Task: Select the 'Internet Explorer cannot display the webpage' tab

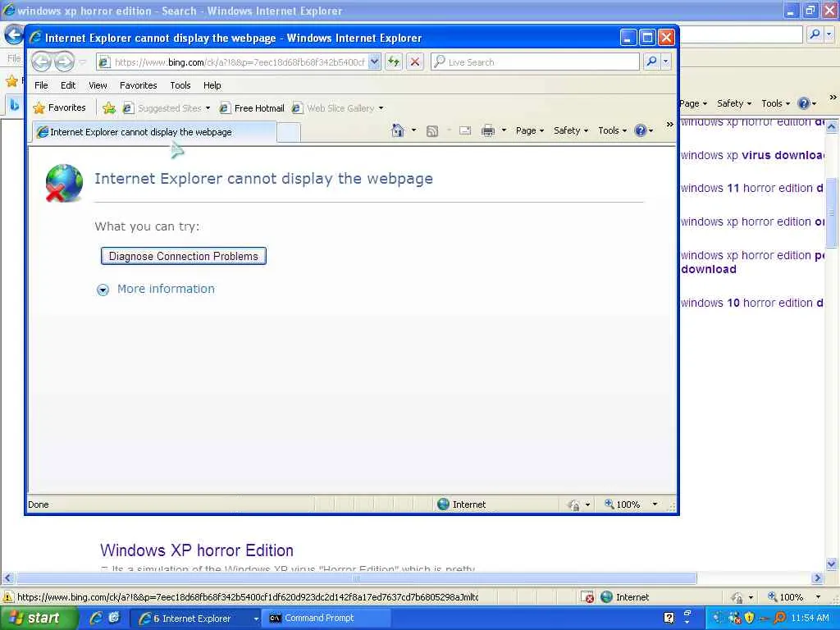Action: 154,132
